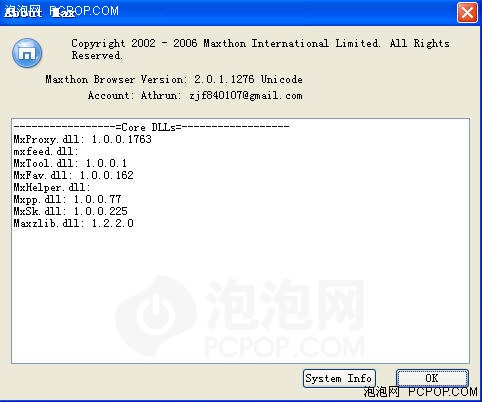Click the Account email line

[195, 96]
